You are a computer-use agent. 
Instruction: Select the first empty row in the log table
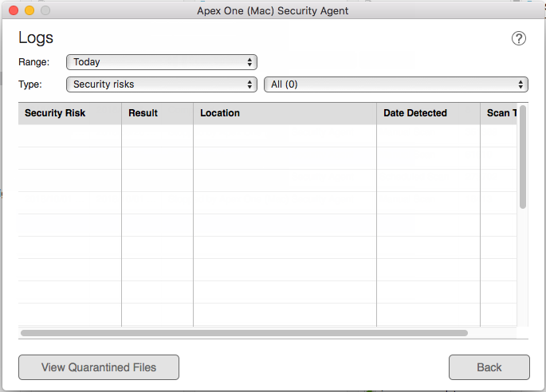click(239, 136)
